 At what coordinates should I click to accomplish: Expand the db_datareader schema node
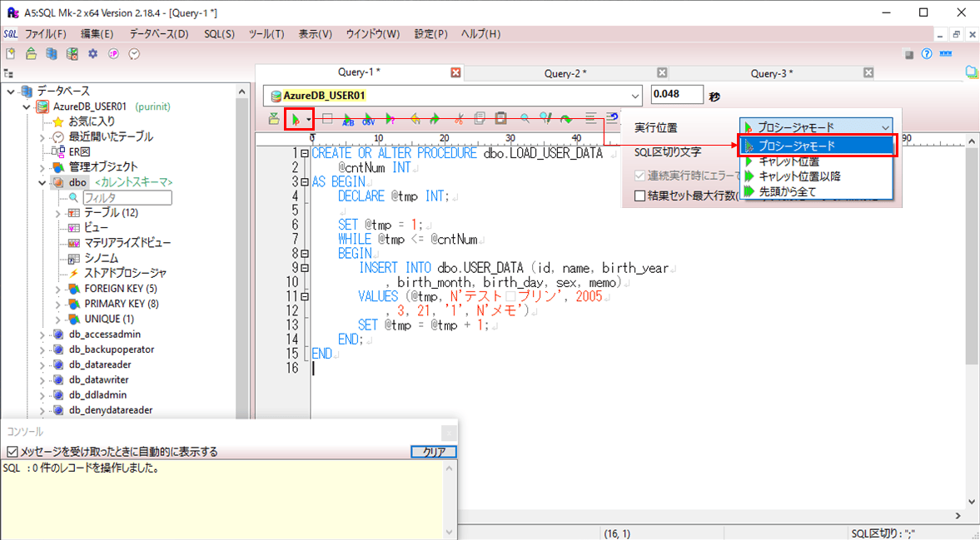(x=42, y=365)
